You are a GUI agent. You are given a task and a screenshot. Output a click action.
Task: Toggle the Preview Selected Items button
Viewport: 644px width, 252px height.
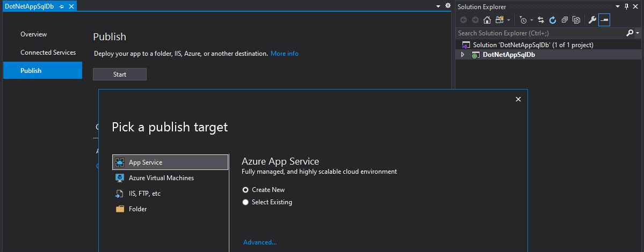pos(604,20)
